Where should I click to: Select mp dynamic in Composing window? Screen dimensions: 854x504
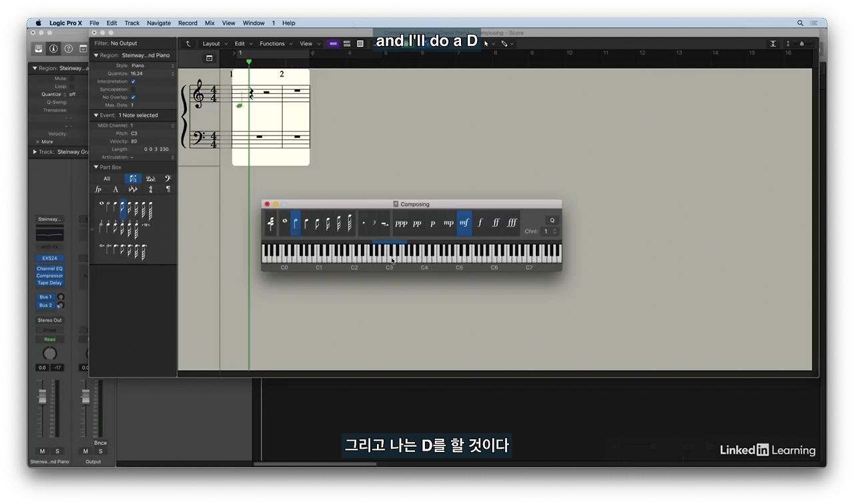(x=448, y=223)
